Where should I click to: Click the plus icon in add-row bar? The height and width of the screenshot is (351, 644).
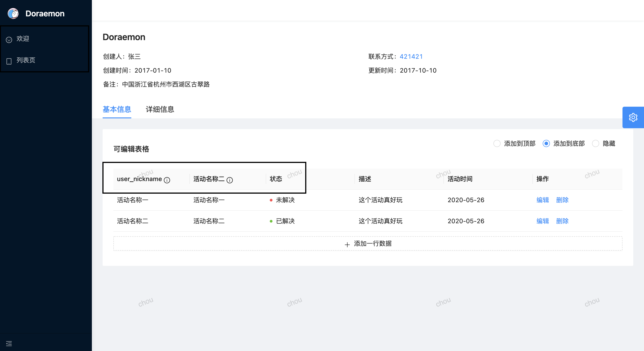click(x=347, y=245)
